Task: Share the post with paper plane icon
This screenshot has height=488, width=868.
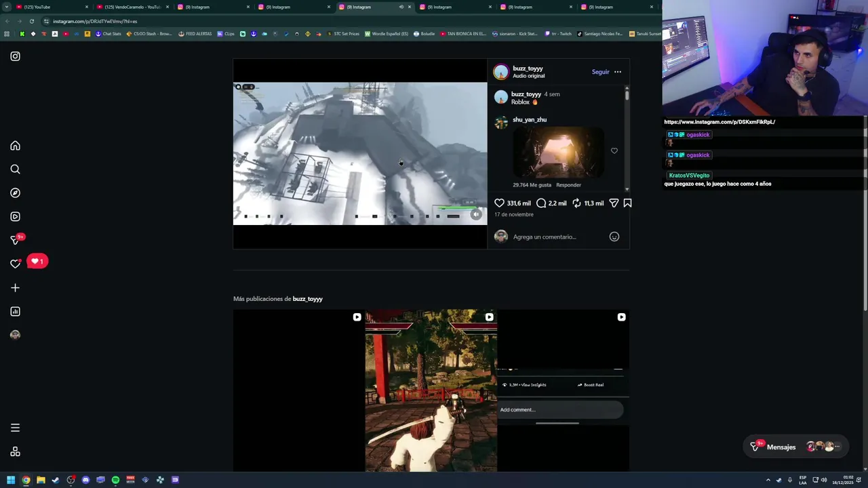Action: pyautogui.click(x=614, y=203)
